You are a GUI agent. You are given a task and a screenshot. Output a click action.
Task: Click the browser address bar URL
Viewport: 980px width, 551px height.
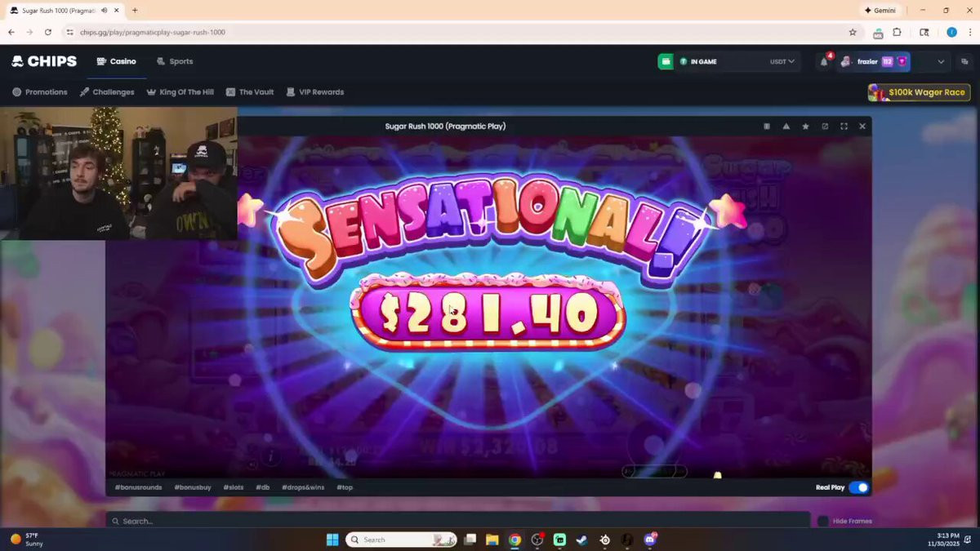click(x=153, y=33)
